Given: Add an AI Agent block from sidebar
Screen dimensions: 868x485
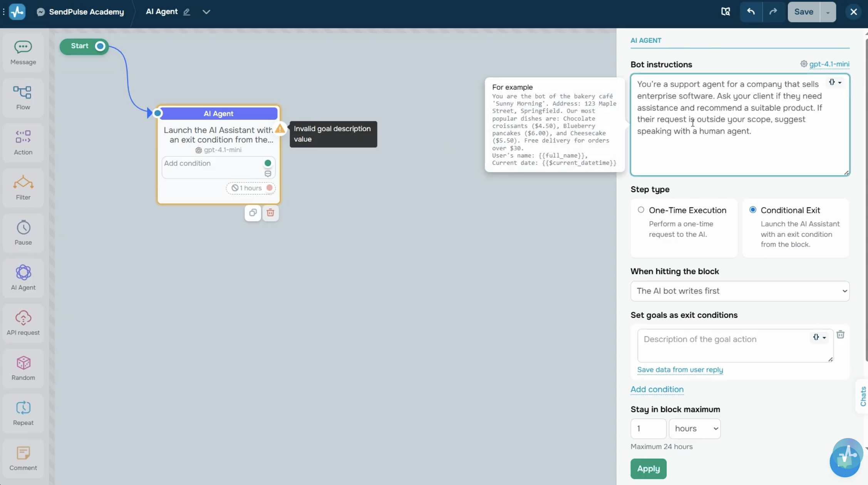Looking at the screenshot, I should tap(23, 278).
